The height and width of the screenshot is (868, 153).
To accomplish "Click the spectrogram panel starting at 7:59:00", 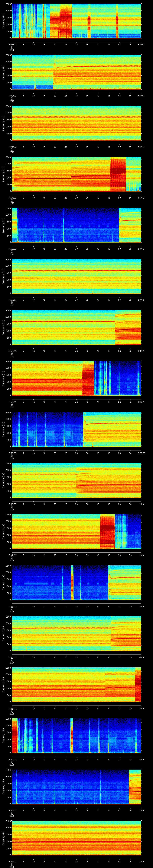I will click(x=77, y=429).
